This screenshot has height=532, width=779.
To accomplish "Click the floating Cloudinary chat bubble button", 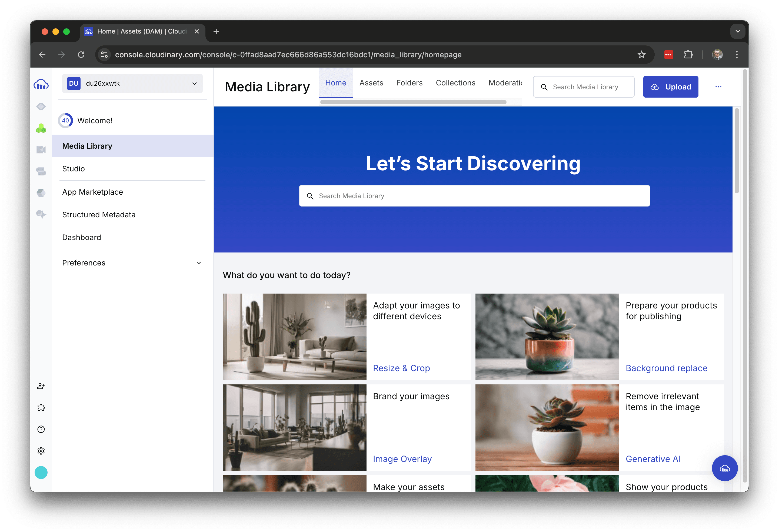I will coord(724,468).
